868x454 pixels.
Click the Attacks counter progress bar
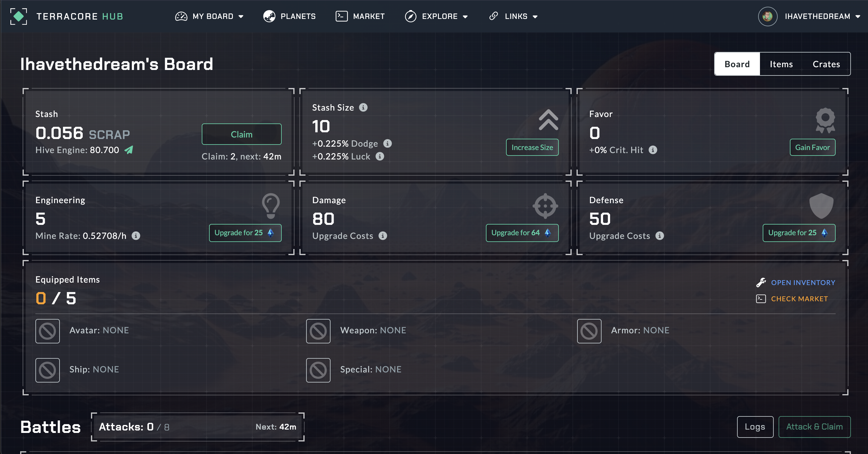tap(197, 427)
